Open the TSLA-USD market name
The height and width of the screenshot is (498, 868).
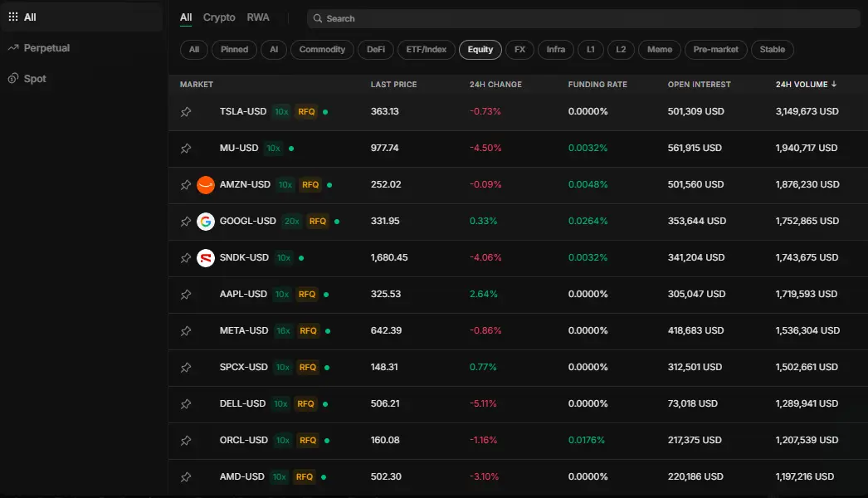[243, 111]
